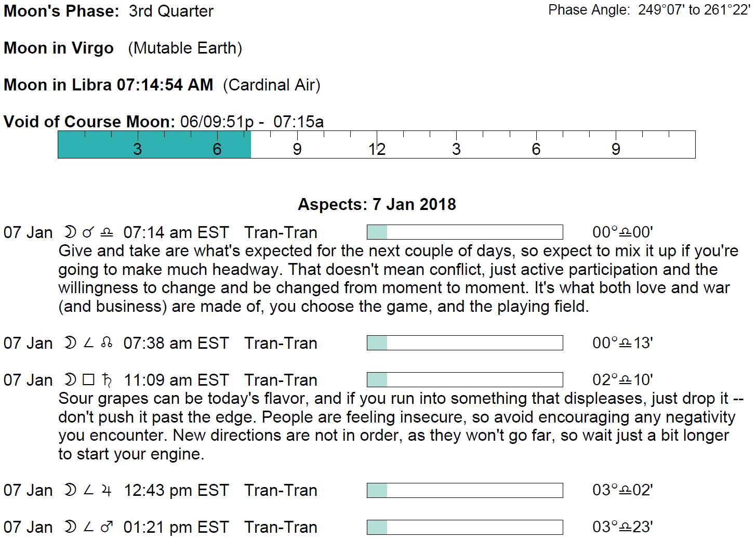
Task: Click the North Node glyph at 07:38 am
Action: coord(107,343)
